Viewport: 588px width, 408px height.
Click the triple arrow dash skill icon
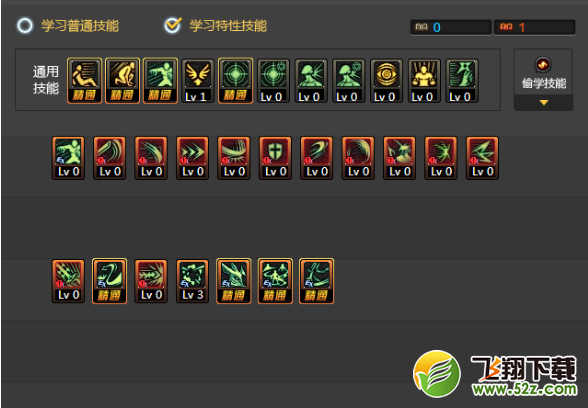tap(192, 158)
